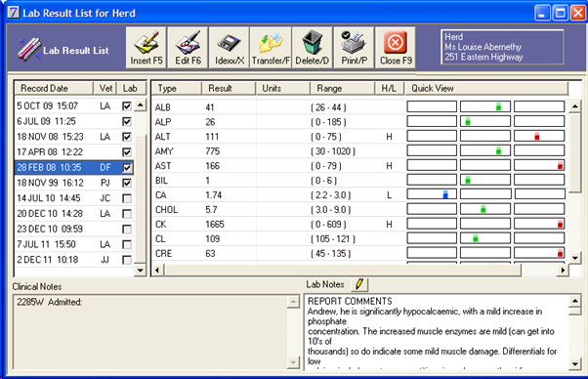Image resolution: width=588 pixels, height=379 pixels.
Task: Check Lab box for 20 DEC 10 record
Action: 127,214
